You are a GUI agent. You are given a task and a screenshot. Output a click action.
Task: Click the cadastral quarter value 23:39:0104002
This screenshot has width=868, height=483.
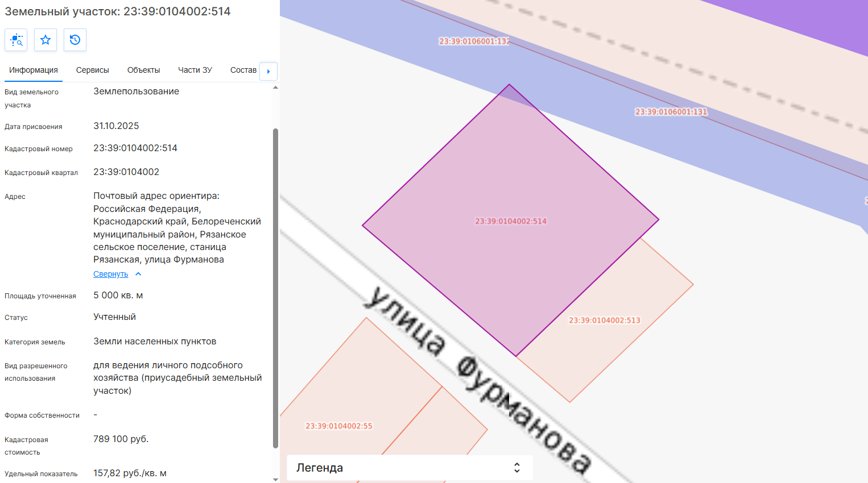tap(126, 172)
